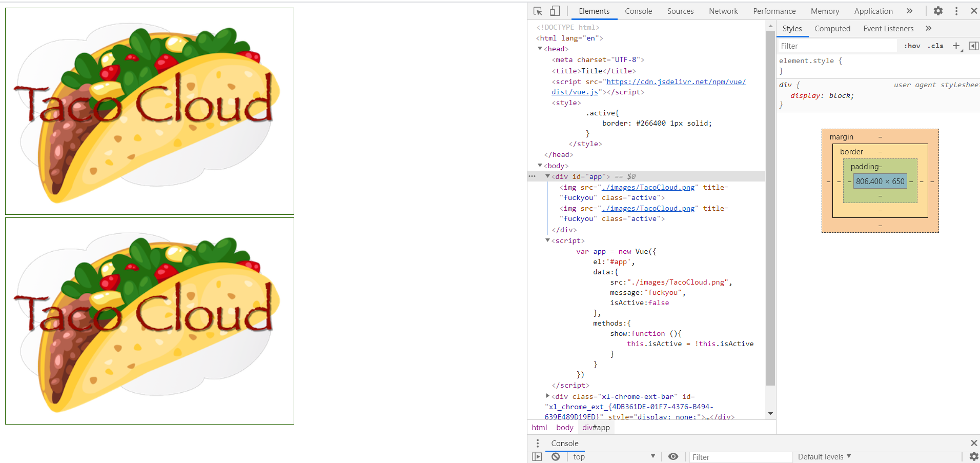Select body in the breadcrumb bar
The width and height of the screenshot is (980, 463).
pyautogui.click(x=564, y=427)
